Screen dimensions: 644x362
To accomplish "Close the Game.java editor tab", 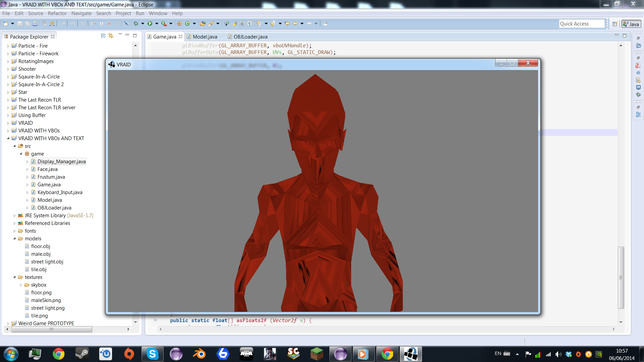I will coord(180,37).
